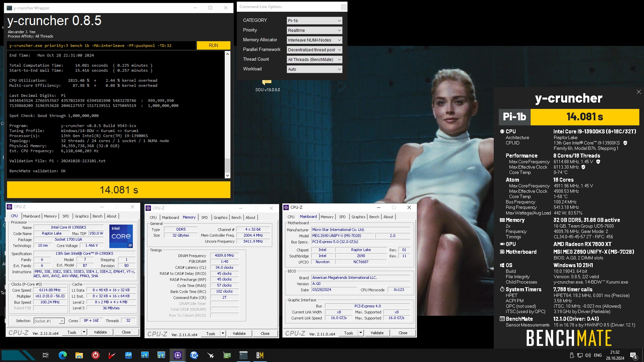This screenshot has height=362, width=644.
Task: Click the shield beside Max Core Frequency 6114.88 MHz
Action: (598, 162)
